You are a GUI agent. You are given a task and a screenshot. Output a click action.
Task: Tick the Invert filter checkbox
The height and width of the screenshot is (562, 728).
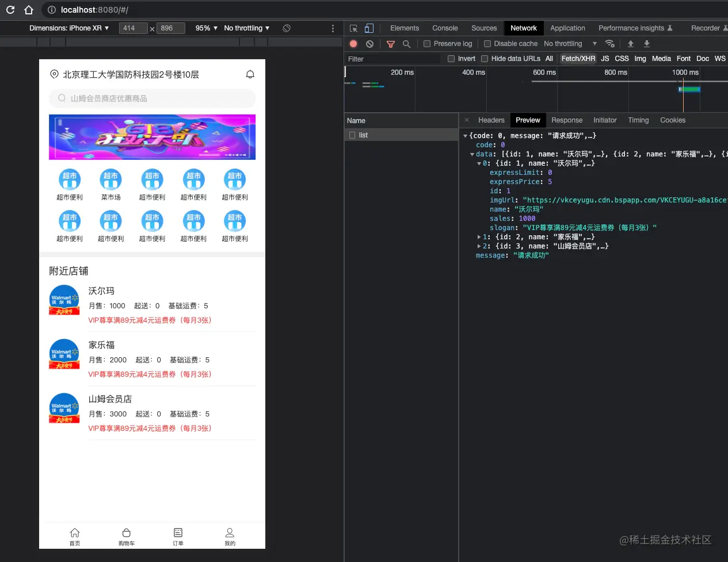pyautogui.click(x=451, y=59)
